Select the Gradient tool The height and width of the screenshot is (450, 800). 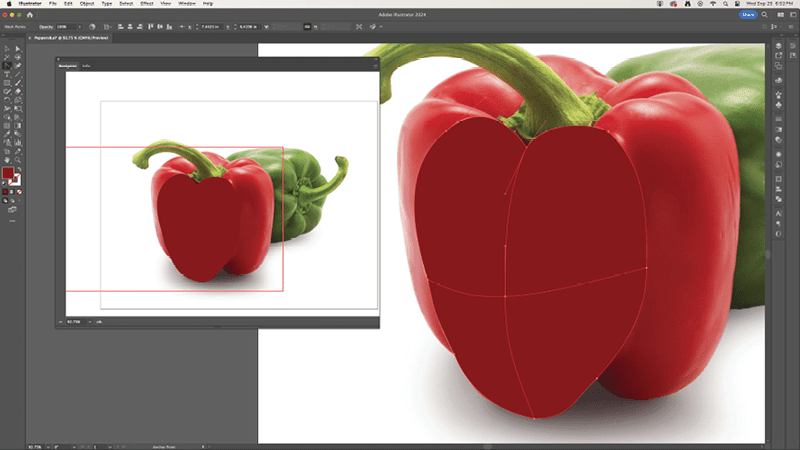(18, 126)
